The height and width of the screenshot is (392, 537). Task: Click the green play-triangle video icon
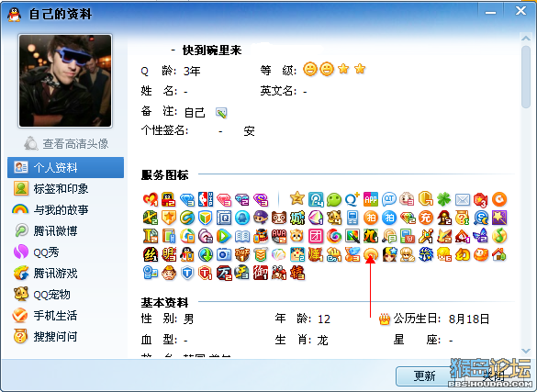pyautogui.click(x=224, y=236)
